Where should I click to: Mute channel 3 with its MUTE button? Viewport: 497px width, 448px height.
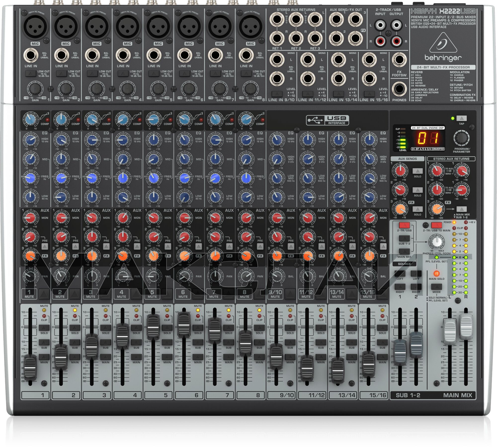coord(106,294)
